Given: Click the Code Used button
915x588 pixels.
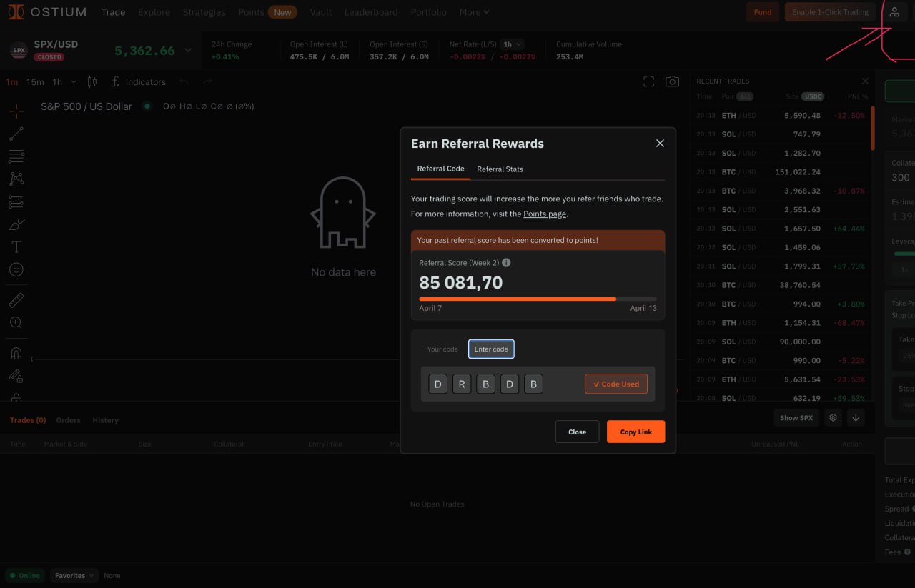Looking at the screenshot, I should pos(616,384).
